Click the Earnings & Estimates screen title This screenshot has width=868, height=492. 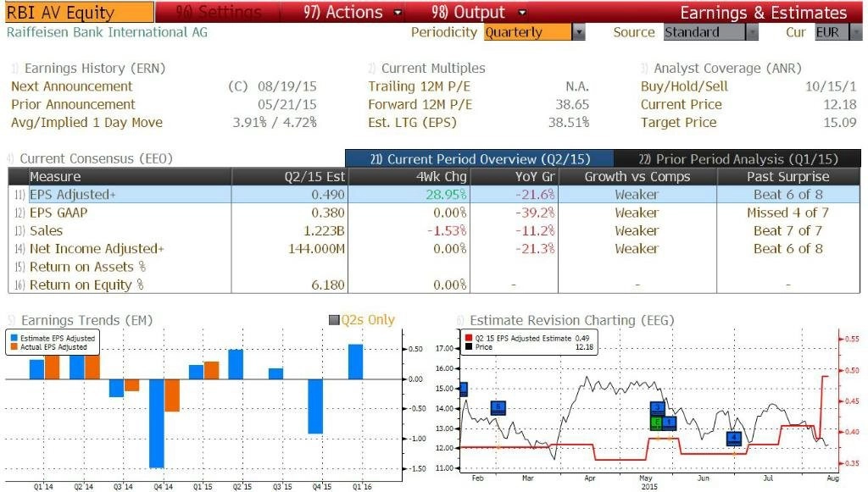(764, 12)
